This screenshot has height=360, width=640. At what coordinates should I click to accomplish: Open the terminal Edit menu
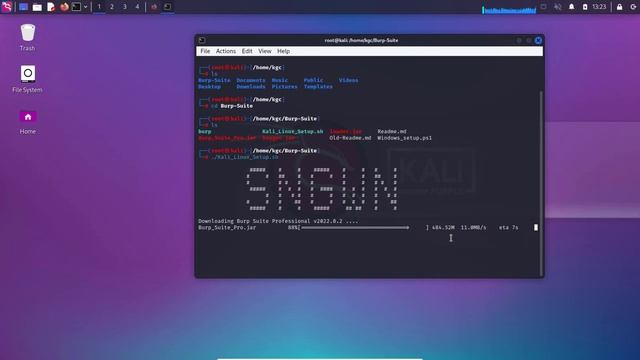[x=247, y=51]
